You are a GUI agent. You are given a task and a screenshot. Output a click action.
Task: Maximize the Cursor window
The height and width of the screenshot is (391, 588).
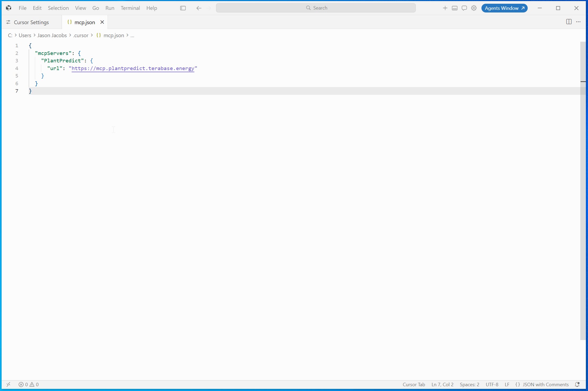coord(558,8)
